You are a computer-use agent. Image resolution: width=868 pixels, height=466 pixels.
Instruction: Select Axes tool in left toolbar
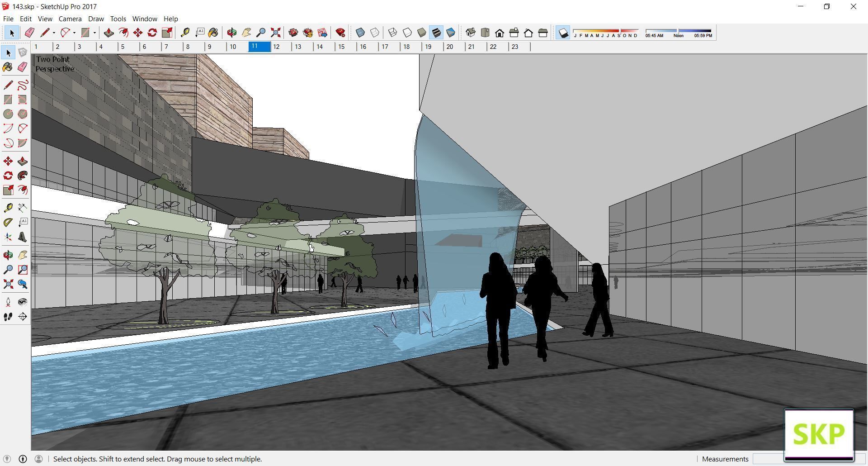tap(8, 237)
